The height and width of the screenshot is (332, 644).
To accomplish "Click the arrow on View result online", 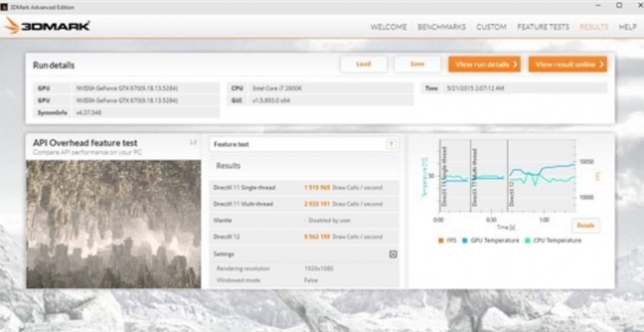I will pyautogui.click(x=601, y=65).
